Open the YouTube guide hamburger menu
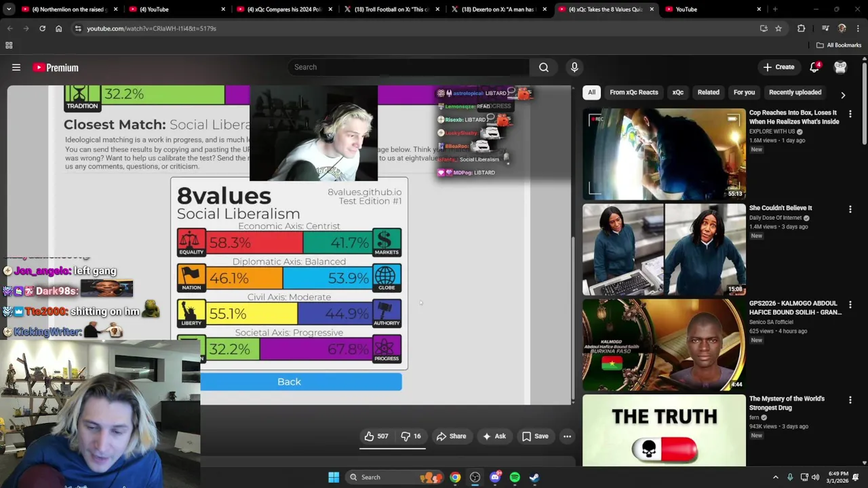Viewport: 868px width, 488px height. (x=16, y=67)
